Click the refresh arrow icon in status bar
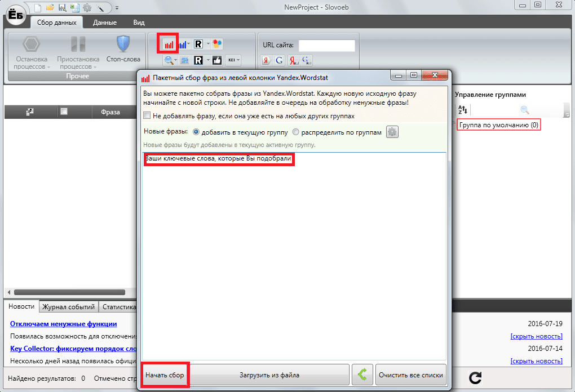This screenshot has width=575, height=392. [475, 378]
